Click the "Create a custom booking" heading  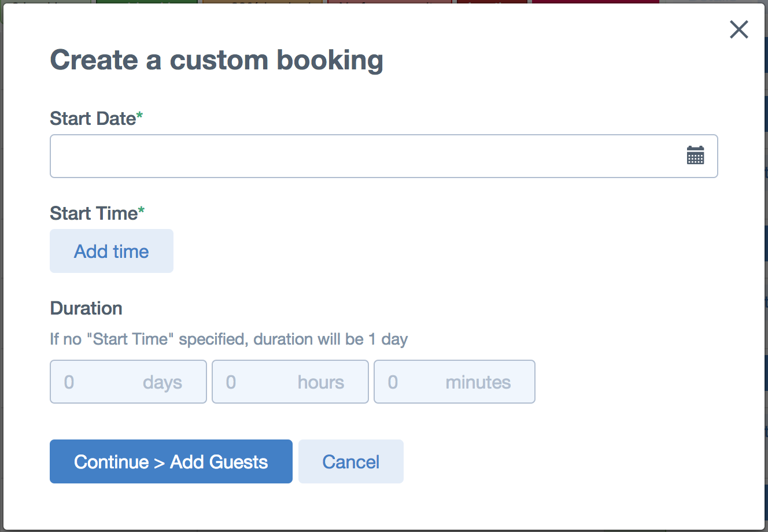pyautogui.click(x=217, y=60)
